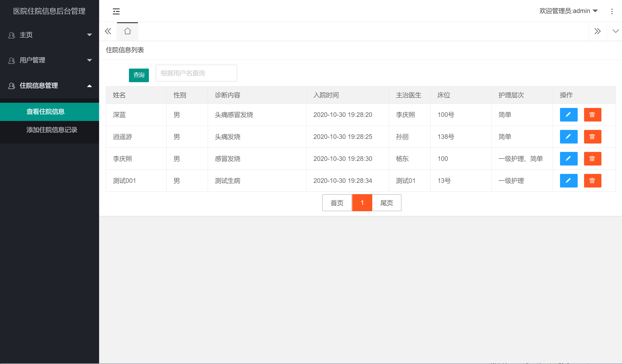Image resolution: width=622 pixels, height=364 pixels.
Task: Open 添加住院信息记录 in sidebar
Action: pos(50,130)
